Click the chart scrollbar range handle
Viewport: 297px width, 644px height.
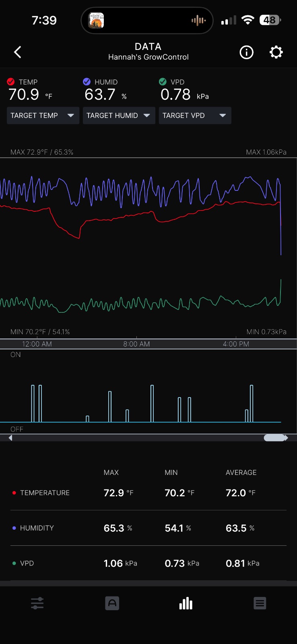[x=274, y=438]
